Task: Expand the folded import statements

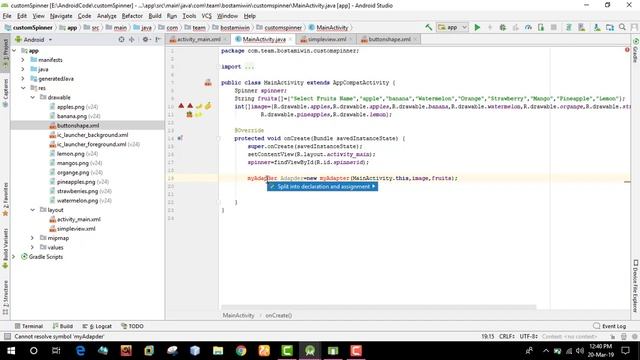Action: [x=249, y=67]
